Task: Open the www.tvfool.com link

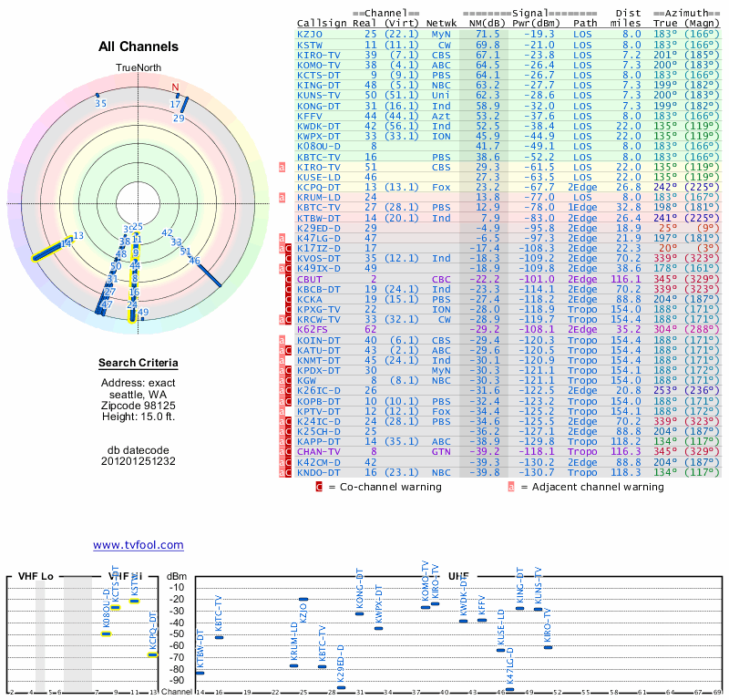Action: (x=139, y=545)
